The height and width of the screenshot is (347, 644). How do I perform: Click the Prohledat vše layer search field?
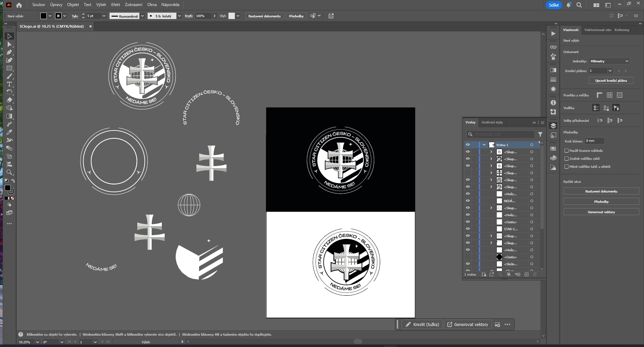pyautogui.click(x=500, y=134)
